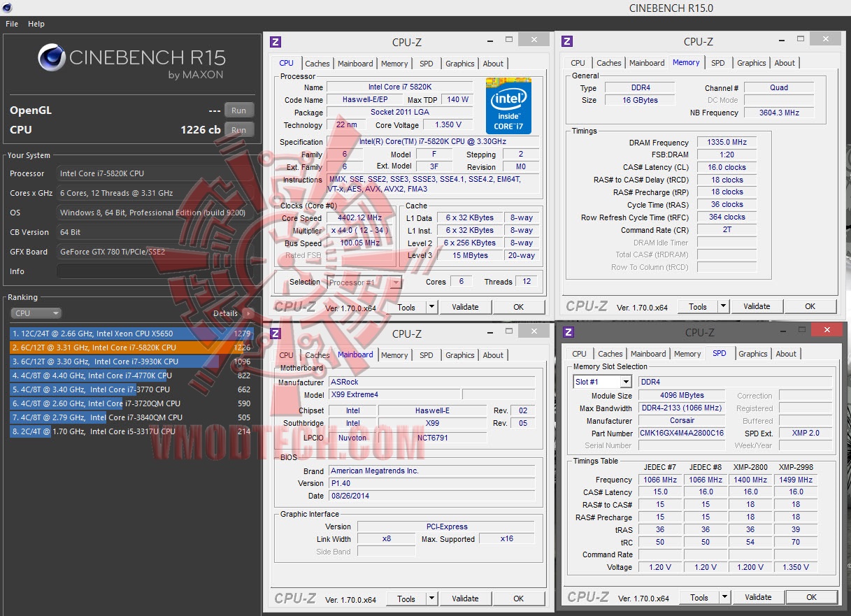
Task: Click Tools button in Memory window
Action: [x=698, y=306]
